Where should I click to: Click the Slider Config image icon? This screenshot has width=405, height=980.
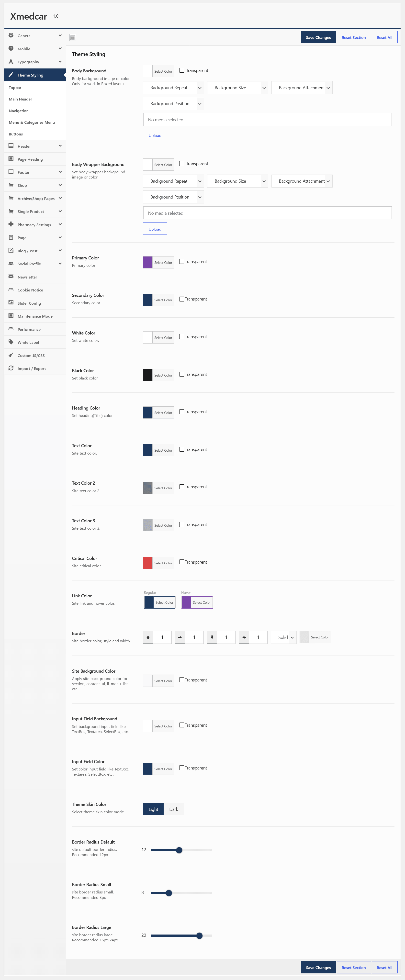tap(11, 303)
